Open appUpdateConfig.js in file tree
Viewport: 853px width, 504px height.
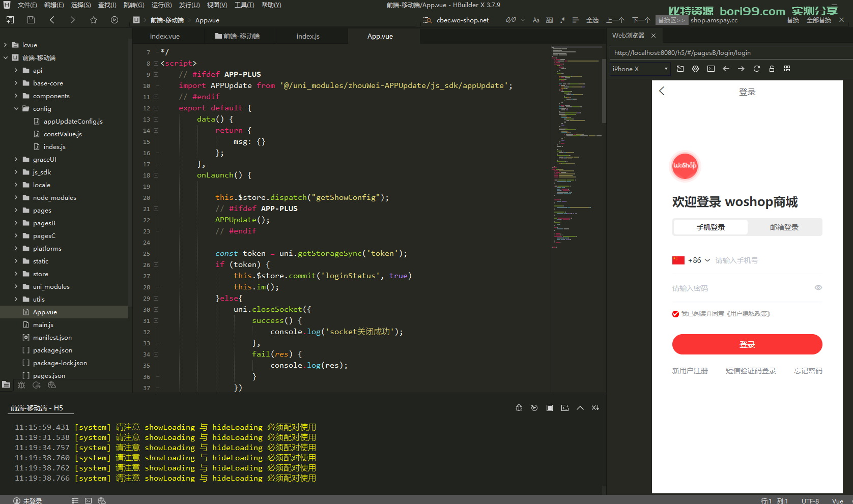(x=73, y=121)
